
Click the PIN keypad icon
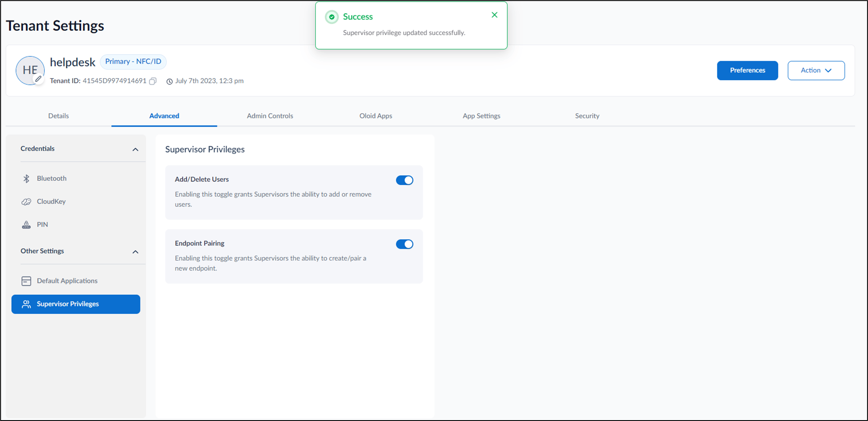pyautogui.click(x=26, y=225)
